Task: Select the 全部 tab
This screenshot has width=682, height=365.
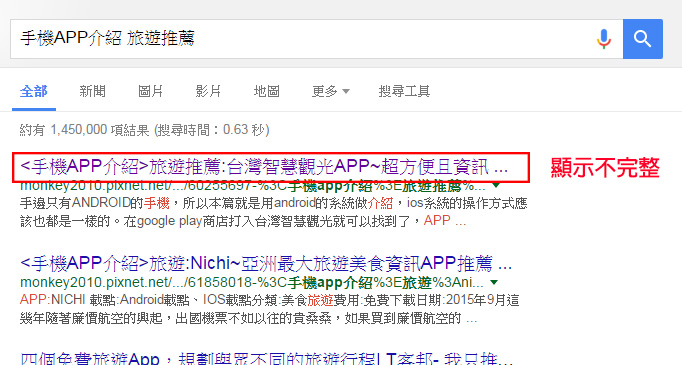Action: click(x=33, y=91)
